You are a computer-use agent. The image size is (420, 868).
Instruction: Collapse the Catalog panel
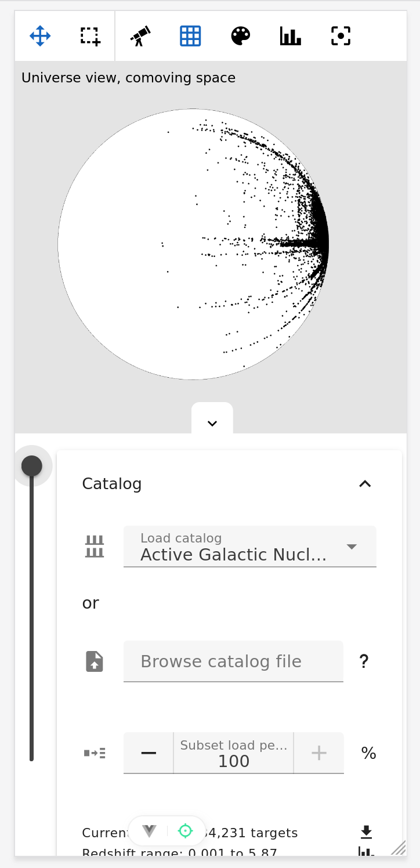(x=364, y=484)
